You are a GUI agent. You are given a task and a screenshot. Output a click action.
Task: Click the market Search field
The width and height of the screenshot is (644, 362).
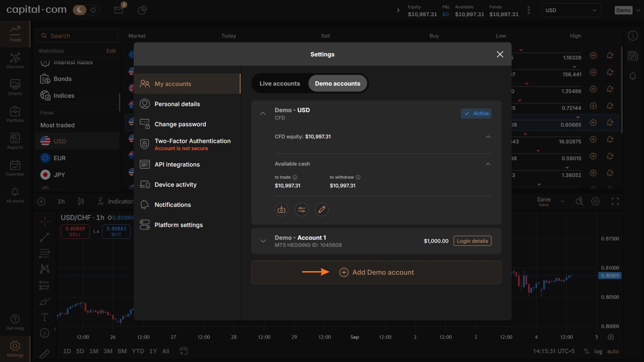77,36
